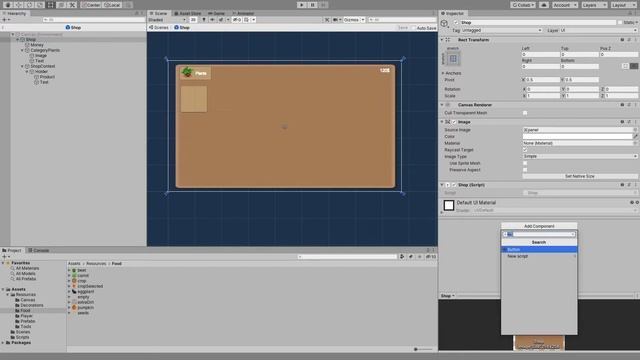Toggle the Static checkbox
This screenshot has height=360, width=640.
pos(620,22)
